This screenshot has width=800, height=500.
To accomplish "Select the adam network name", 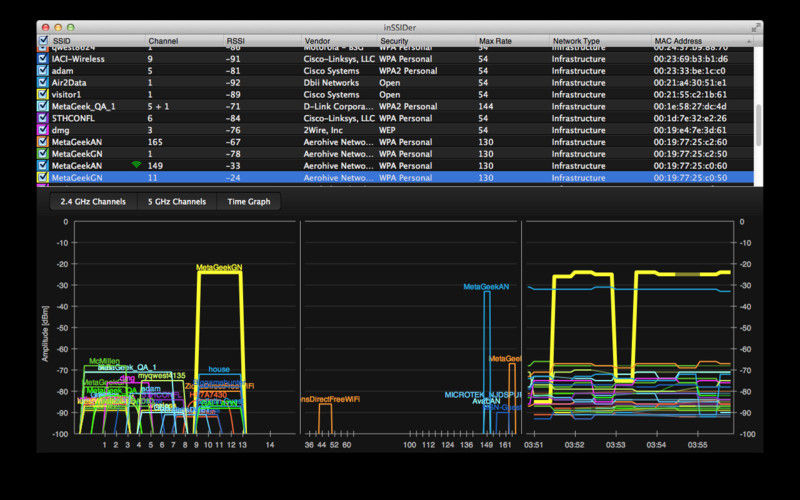I will [x=62, y=71].
